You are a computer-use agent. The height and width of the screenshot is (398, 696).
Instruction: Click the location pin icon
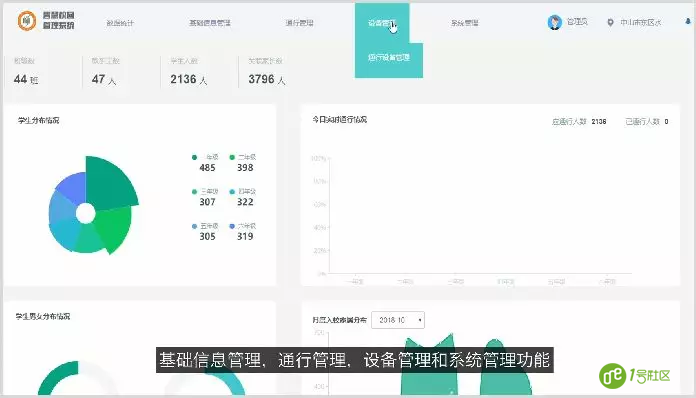click(610, 23)
